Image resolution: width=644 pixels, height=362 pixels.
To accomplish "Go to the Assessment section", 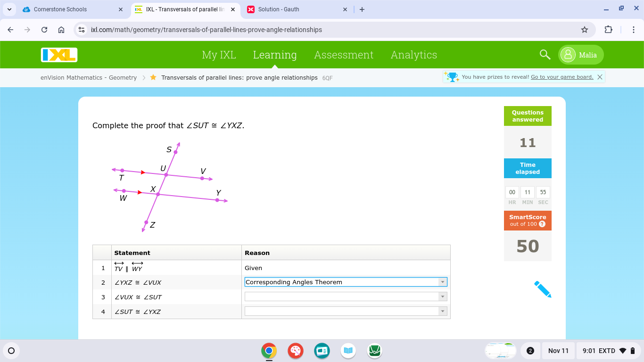I will click(x=344, y=55).
